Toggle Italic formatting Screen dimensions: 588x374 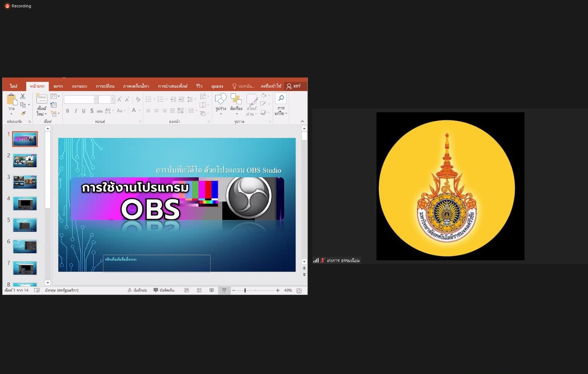(76, 111)
